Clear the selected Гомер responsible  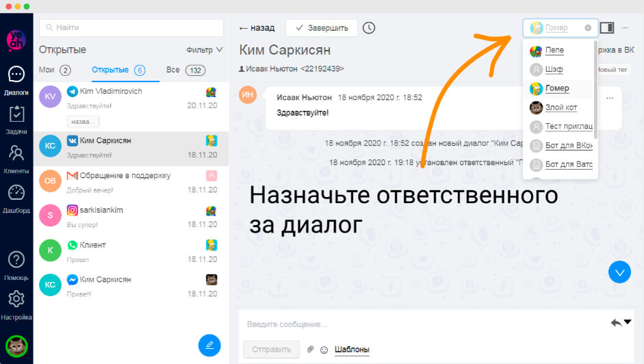coord(588,28)
